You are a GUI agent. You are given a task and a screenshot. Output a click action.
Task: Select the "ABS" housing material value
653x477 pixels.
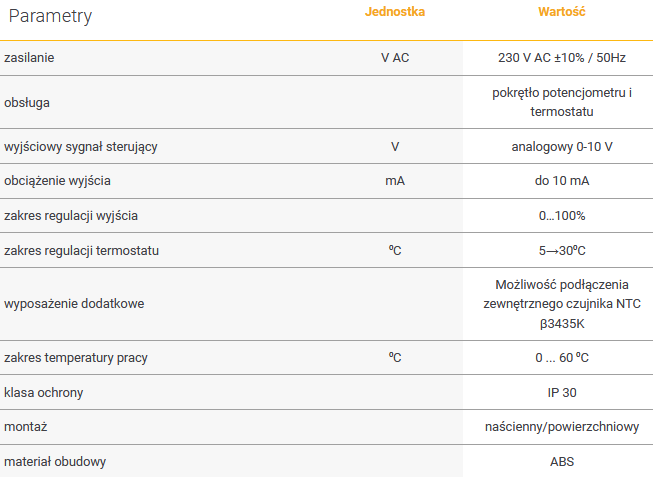(561, 461)
